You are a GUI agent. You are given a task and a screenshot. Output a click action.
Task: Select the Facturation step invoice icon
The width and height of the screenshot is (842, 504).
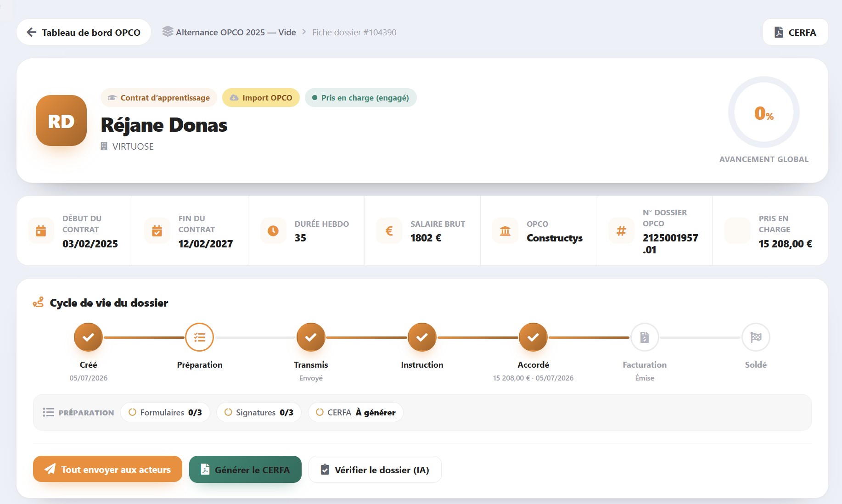coord(645,337)
